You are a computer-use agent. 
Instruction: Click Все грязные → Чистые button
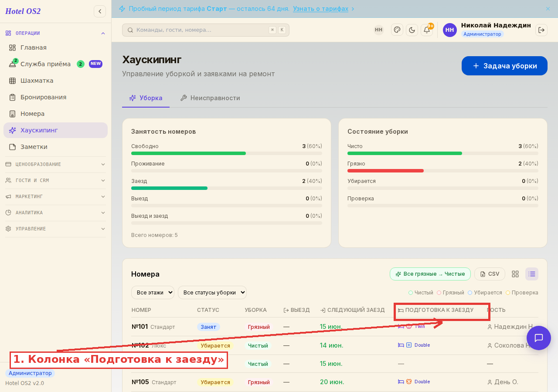point(430,274)
